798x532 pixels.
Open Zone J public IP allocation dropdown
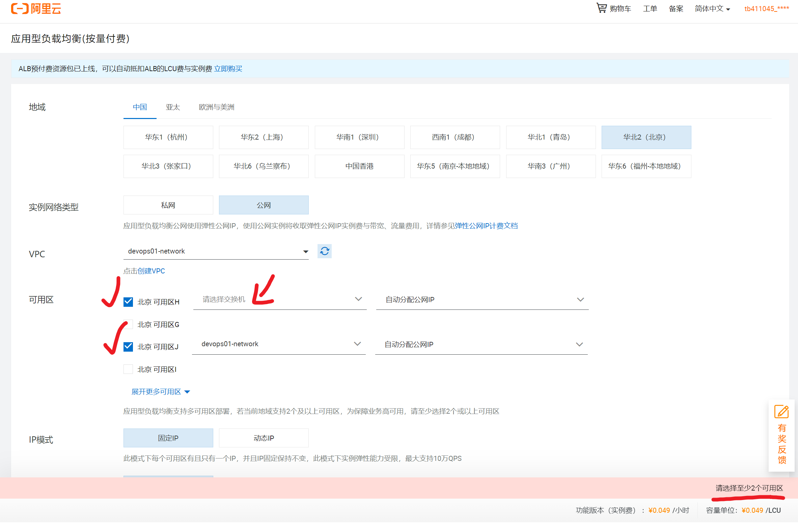coord(481,344)
